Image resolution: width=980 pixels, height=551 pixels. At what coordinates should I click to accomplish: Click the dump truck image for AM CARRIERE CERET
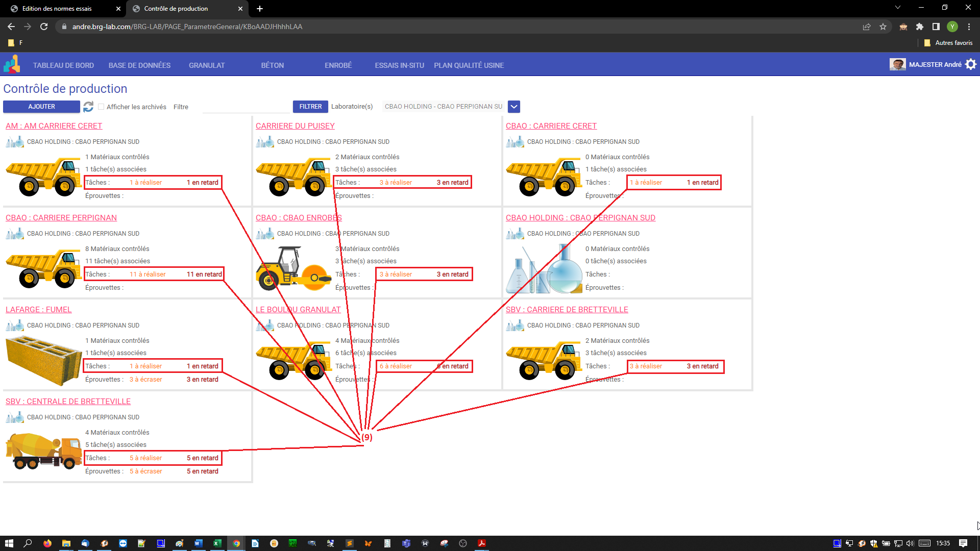pyautogui.click(x=43, y=177)
